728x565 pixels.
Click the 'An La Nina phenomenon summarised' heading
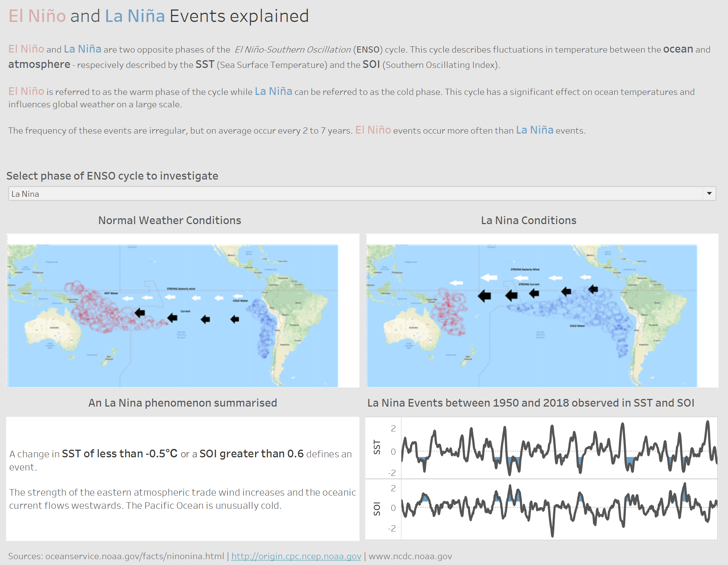tap(182, 403)
